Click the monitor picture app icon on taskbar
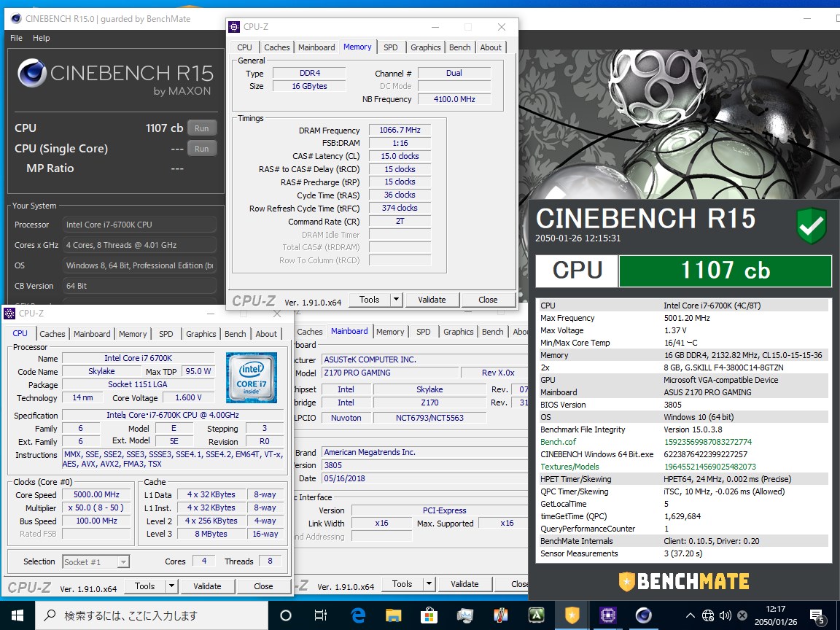 464,615
